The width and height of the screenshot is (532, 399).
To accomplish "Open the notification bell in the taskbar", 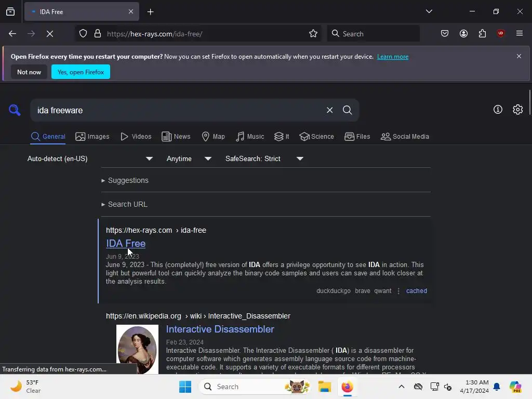I will pos(497,387).
